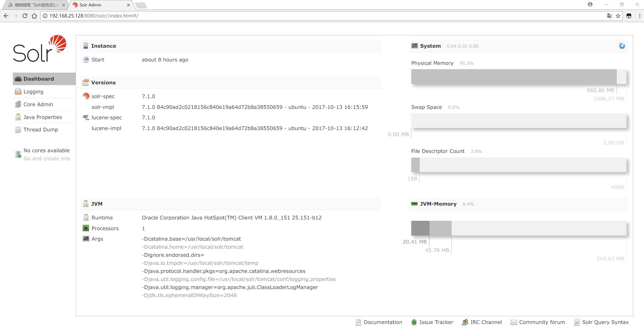The height and width of the screenshot is (328, 644).
Task: Click the -Dcatalina.base argument line
Action: [x=191, y=239]
